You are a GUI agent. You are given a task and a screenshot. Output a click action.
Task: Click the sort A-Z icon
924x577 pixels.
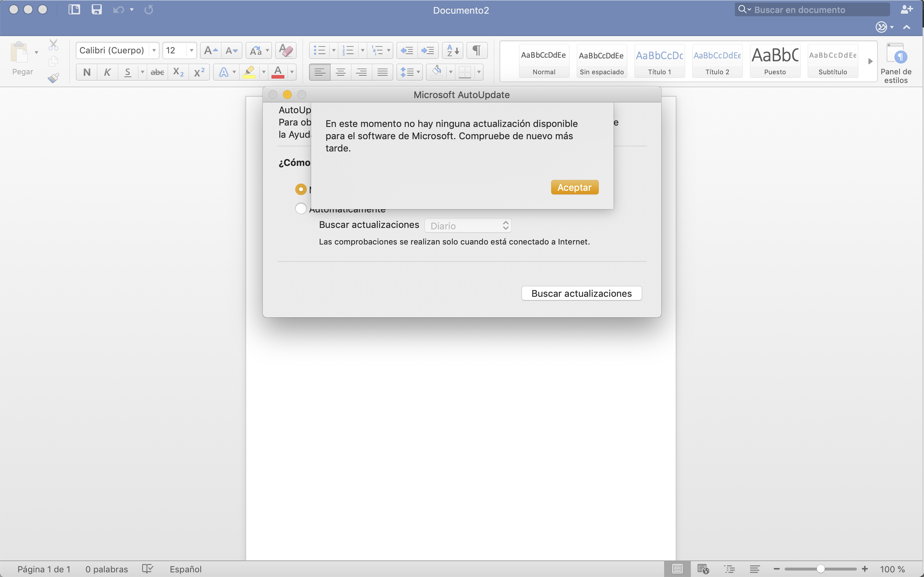[453, 50]
